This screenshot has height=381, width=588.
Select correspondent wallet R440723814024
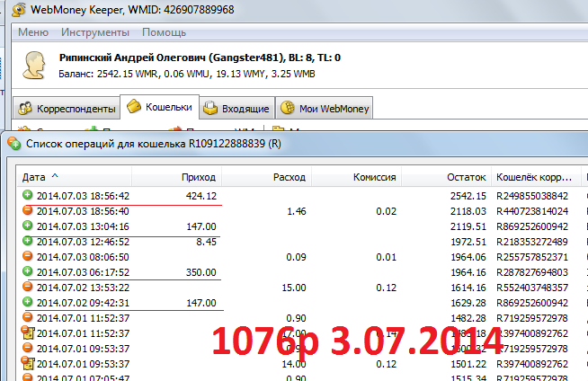pyautogui.click(x=532, y=211)
